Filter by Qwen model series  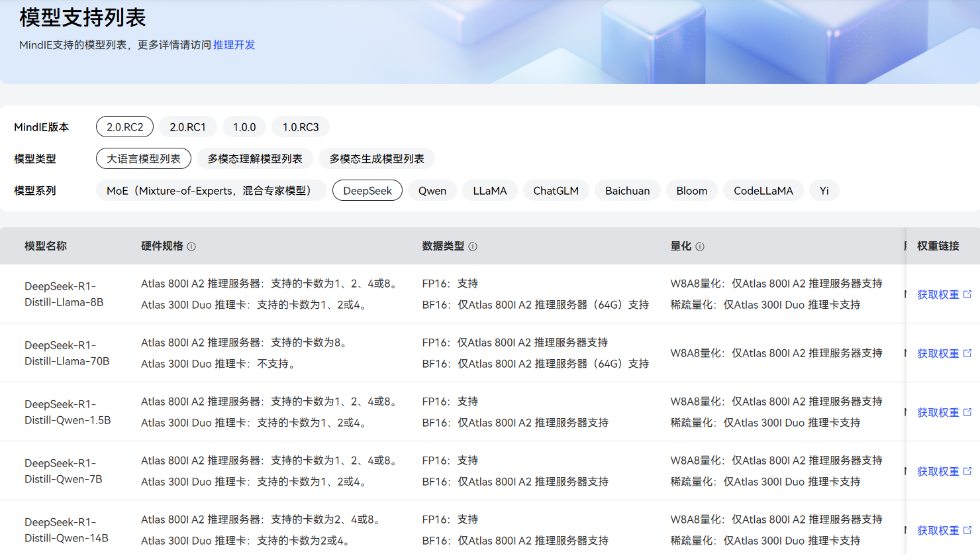[x=432, y=191]
